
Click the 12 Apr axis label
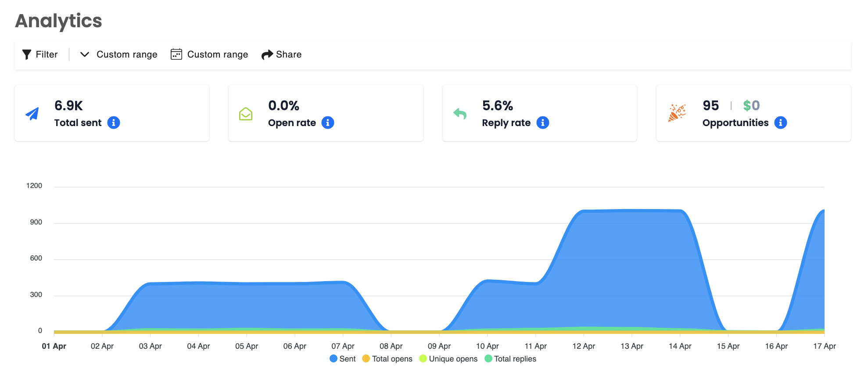584,346
